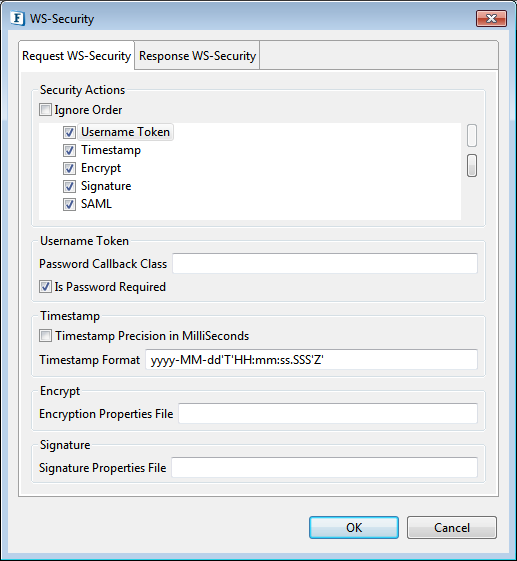This screenshot has height=561, width=517.
Task: Uncheck the Signature security action
Action: pyautogui.click(x=69, y=186)
